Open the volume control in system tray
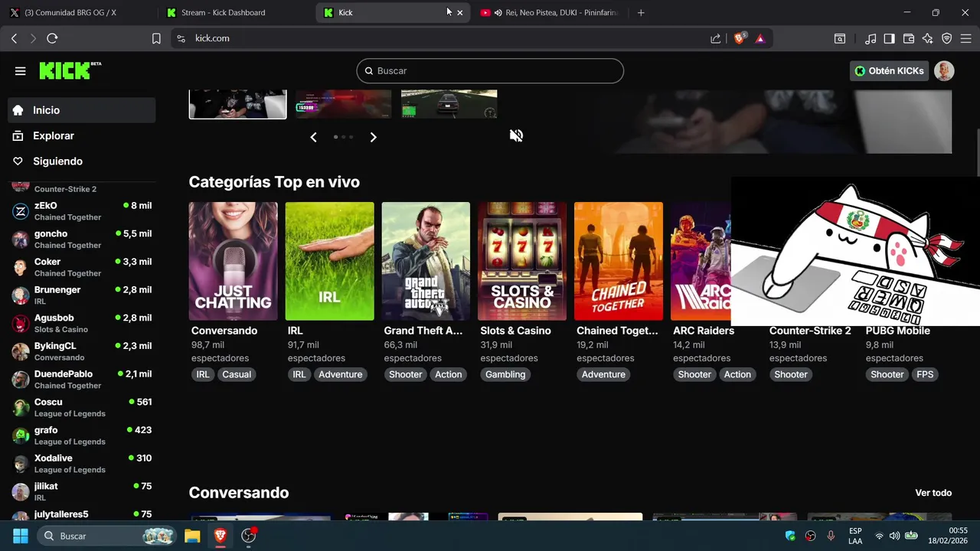This screenshot has width=980, height=551. (x=894, y=536)
